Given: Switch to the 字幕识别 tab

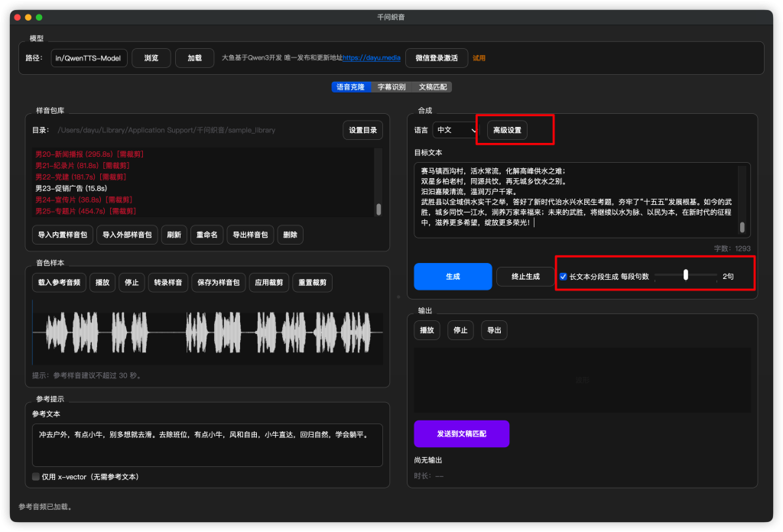Looking at the screenshot, I should point(391,87).
